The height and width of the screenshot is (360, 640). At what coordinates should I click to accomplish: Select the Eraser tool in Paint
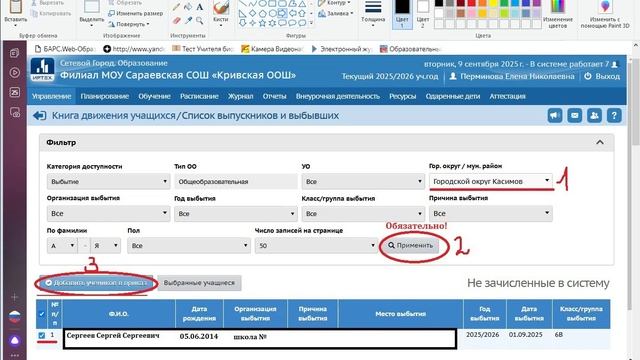(x=176, y=20)
